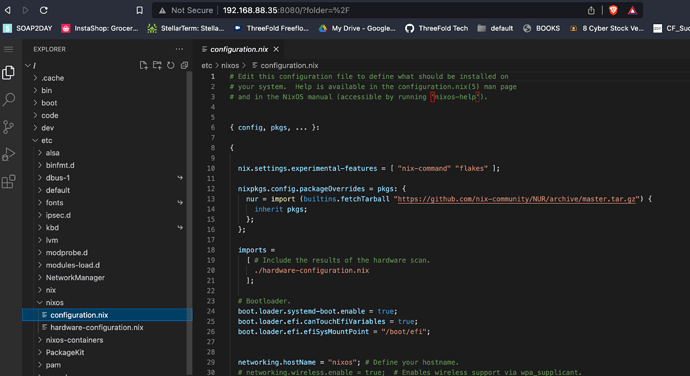Screen dimensions: 690x376
Task: Open Explorer views and more actions menu
Action: [x=179, y=49]
